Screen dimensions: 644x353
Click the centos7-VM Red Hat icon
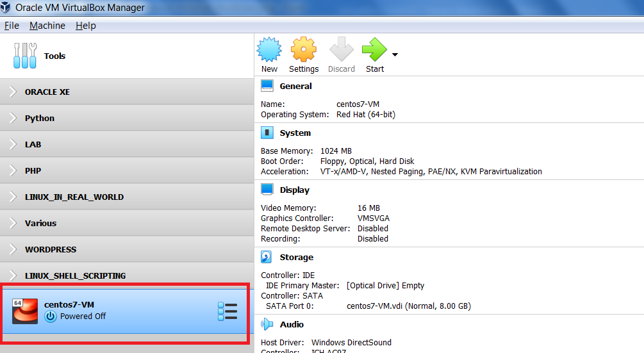pyautogui.click(x=25, y=311)
